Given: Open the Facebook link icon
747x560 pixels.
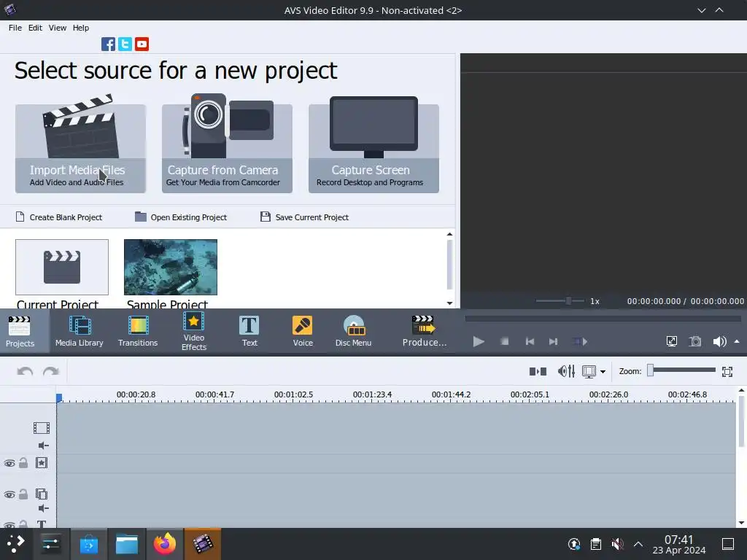Looking at the screenshot, I should pyautogui.click(x=108, y=44).
